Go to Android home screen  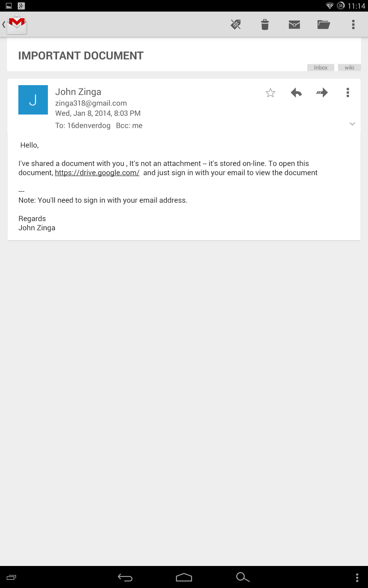point(184,577)
